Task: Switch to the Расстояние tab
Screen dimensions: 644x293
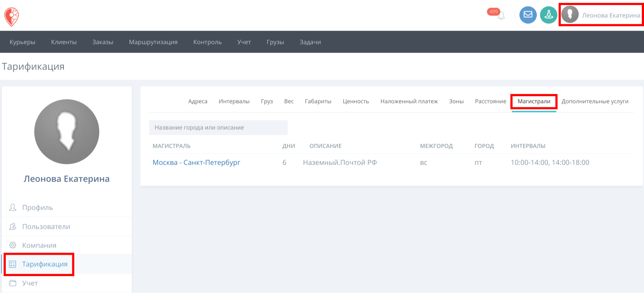Action: tap(491, 101)
